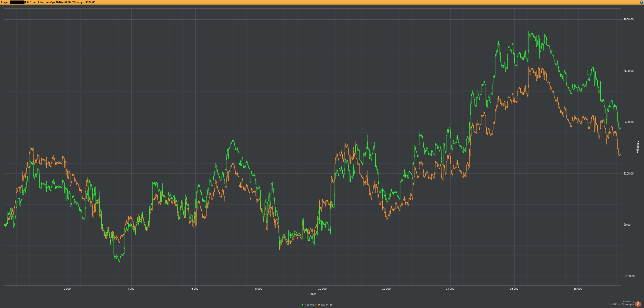Click the $0,00 y-axis label
The image size is (644, 308).
(627, 225)
